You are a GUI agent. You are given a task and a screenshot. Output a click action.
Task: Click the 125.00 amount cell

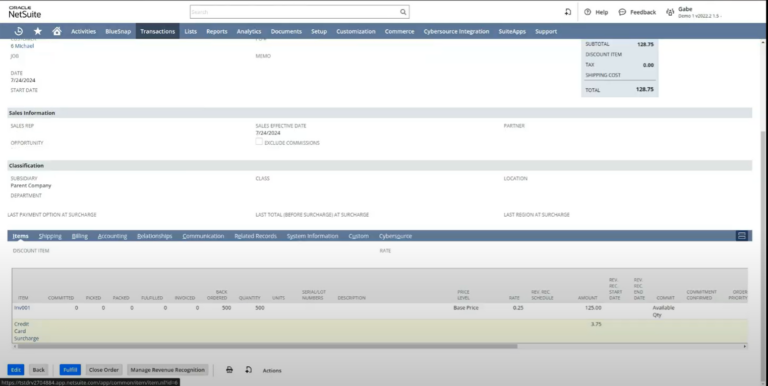pos(593,308)
